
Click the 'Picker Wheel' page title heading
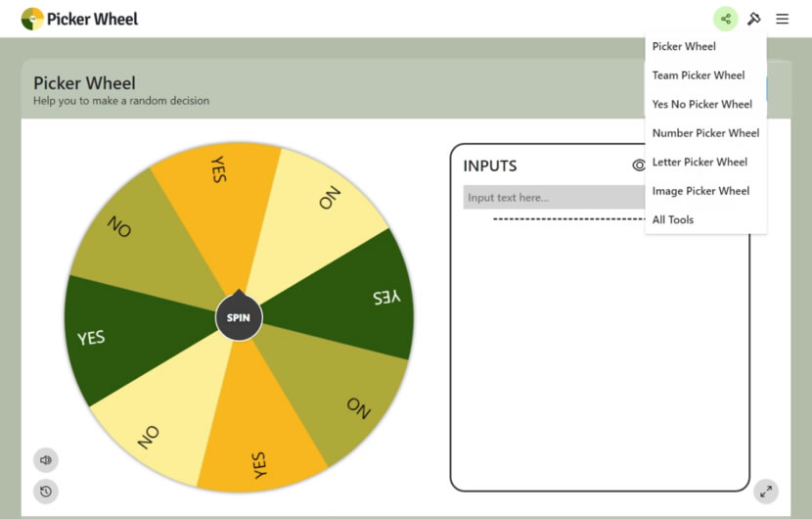(84, 83)
